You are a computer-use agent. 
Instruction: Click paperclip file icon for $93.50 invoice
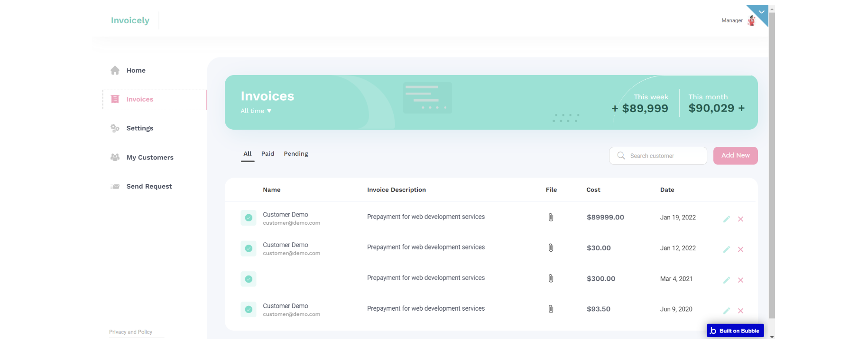551,309
